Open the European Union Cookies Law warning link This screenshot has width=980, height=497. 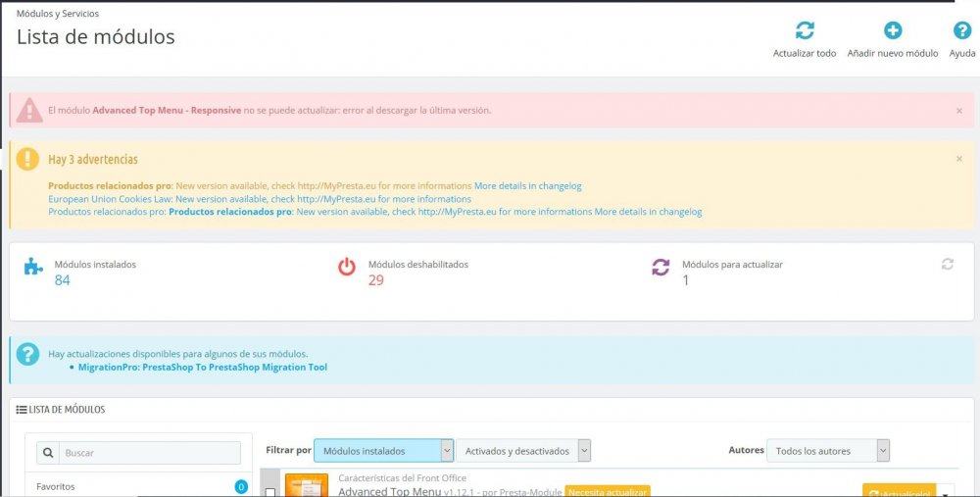pyautogui.click(x=260, y=199)
